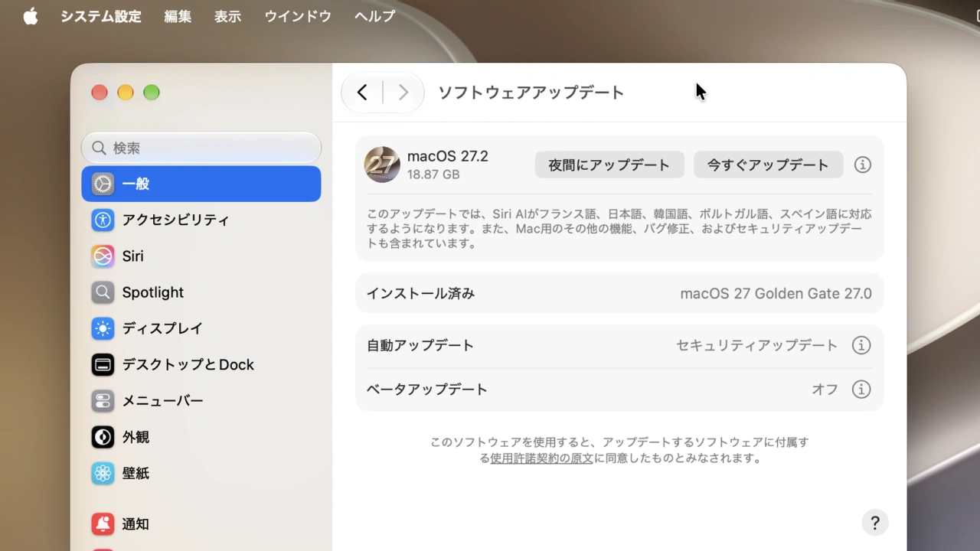The height and width of the screenshot is (551, 980).
Task: Click the アクセシビリティ sidebar icon
Action: click(103, 220)
